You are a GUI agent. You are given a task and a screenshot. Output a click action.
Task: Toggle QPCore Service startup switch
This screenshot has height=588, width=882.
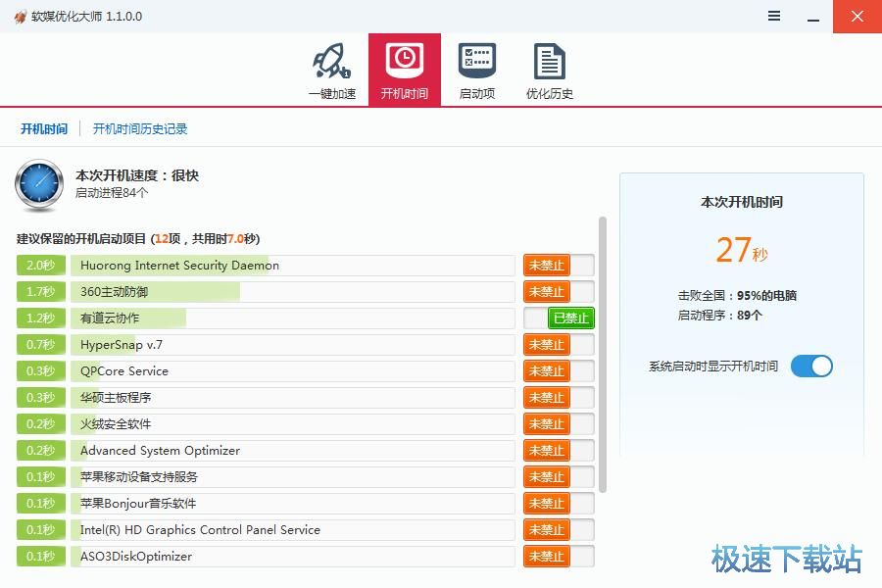coord(559,370)
